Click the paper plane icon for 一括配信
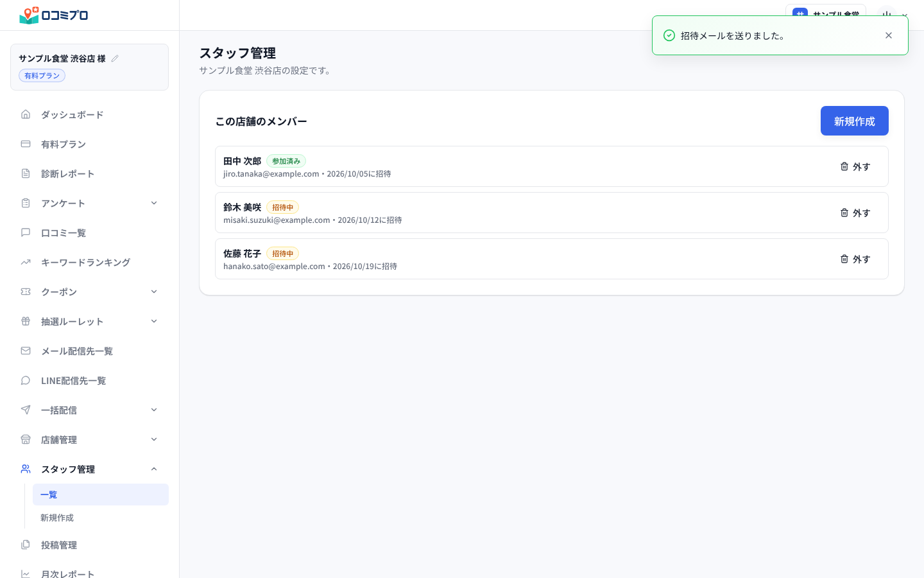 click(26, 410)
